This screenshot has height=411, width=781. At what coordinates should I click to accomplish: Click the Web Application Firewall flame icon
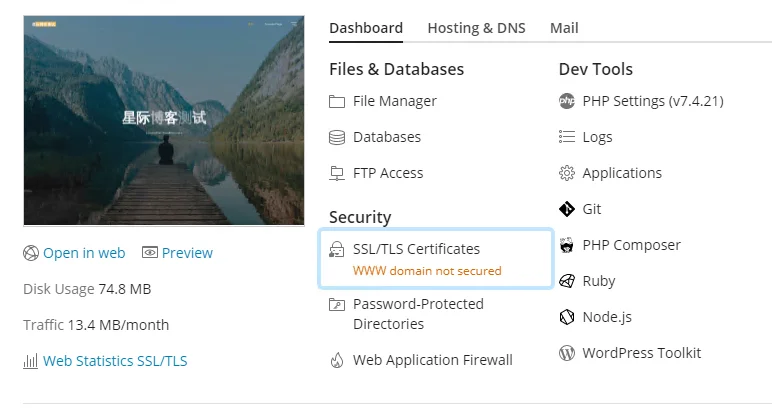point(337,360)
